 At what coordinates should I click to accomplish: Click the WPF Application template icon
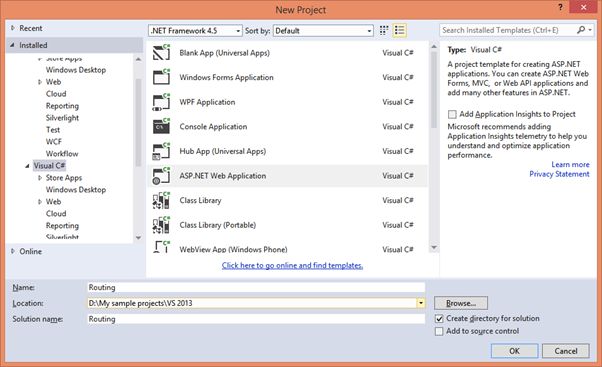pos(161,102)
